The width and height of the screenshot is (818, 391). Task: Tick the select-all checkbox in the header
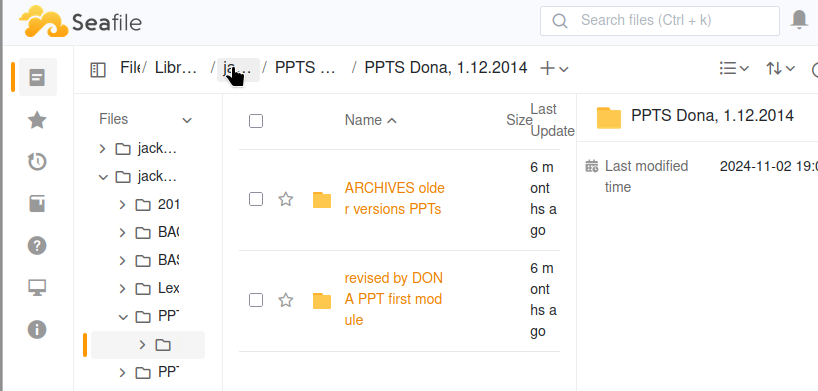[x=256, y=121]
